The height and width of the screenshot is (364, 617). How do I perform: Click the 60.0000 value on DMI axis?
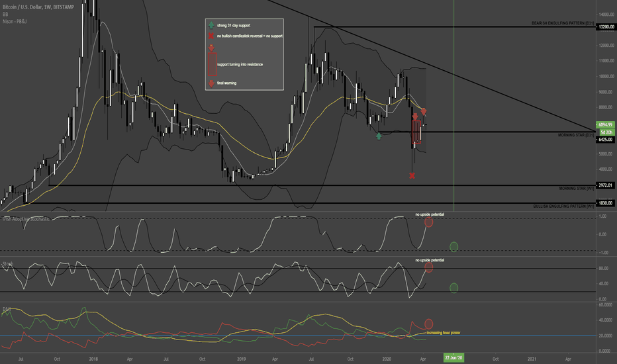[605, 304]
